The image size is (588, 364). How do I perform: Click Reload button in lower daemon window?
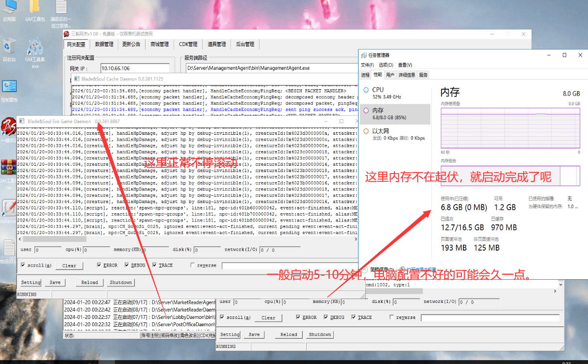[x=289, y=334]
